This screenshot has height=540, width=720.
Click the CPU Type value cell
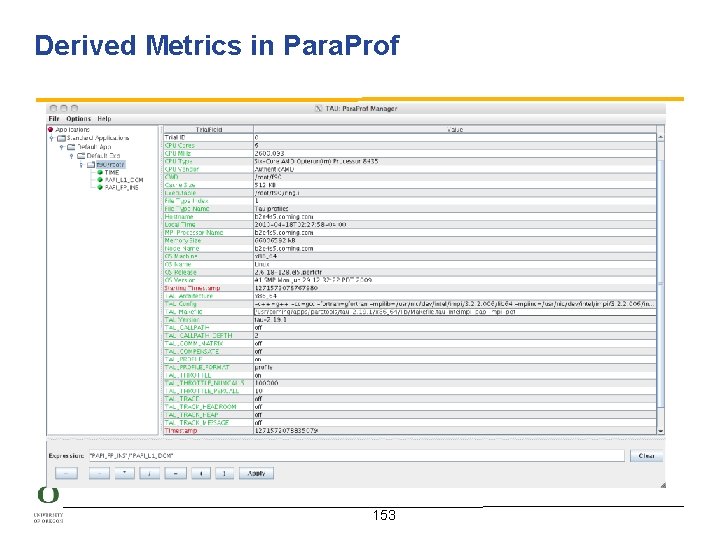point(455,161)
